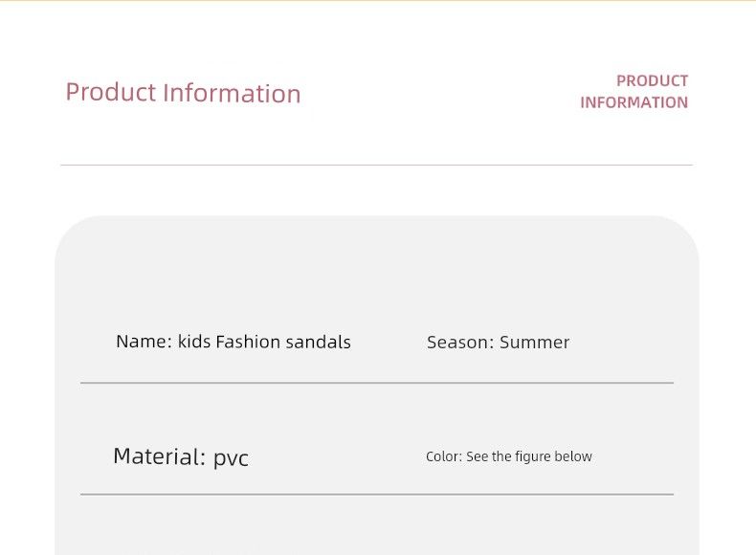Click the "Season:" field label
The width and height of the screenshot is (756, 555).
click(x=460, y=343)
